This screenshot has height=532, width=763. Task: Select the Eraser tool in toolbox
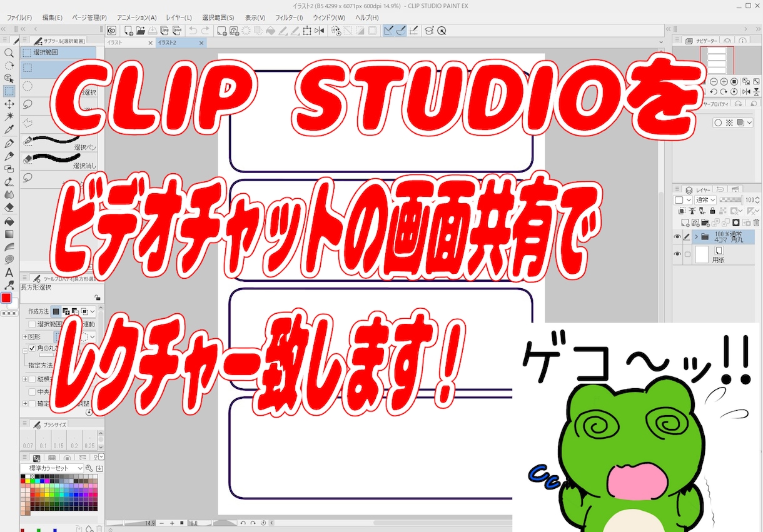pyautogui.click(x=9, y=208)
